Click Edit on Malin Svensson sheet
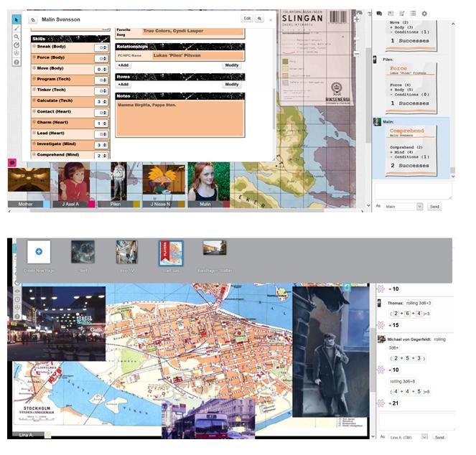The height and width of the screenshot is (455, 476). [247, 19]
